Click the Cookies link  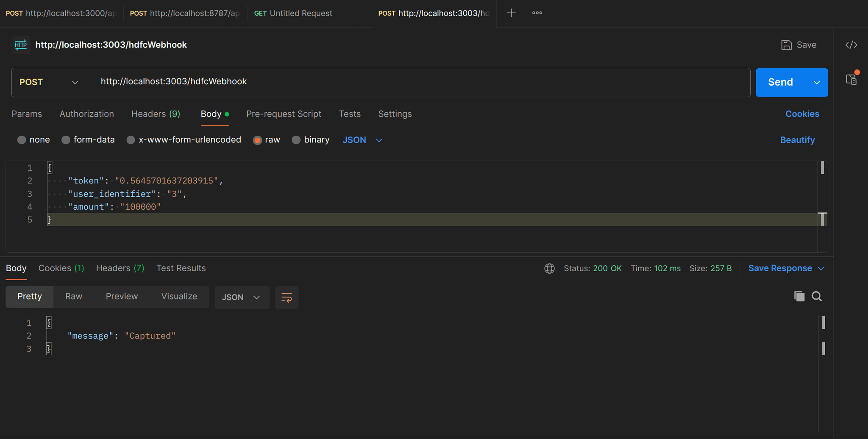(802, 114)
